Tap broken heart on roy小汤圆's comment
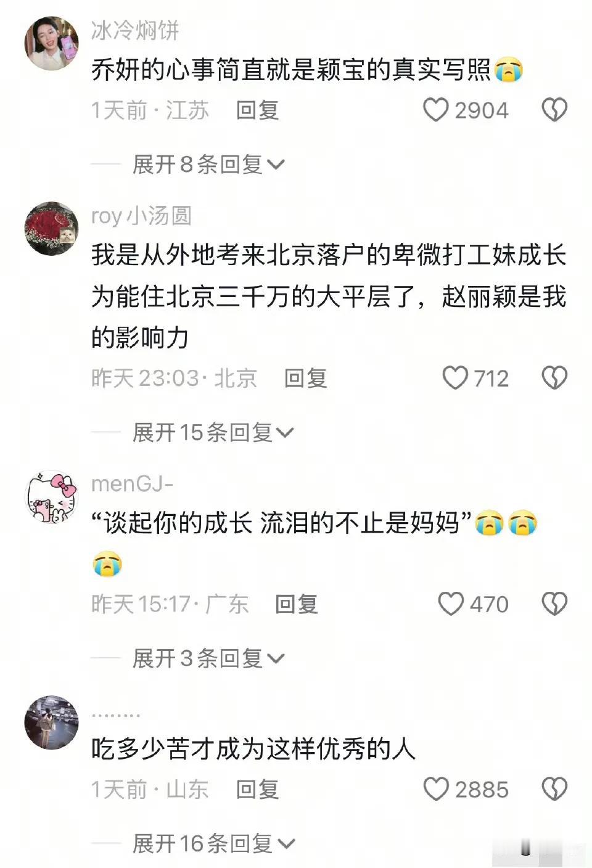 (x=554, y=378)
